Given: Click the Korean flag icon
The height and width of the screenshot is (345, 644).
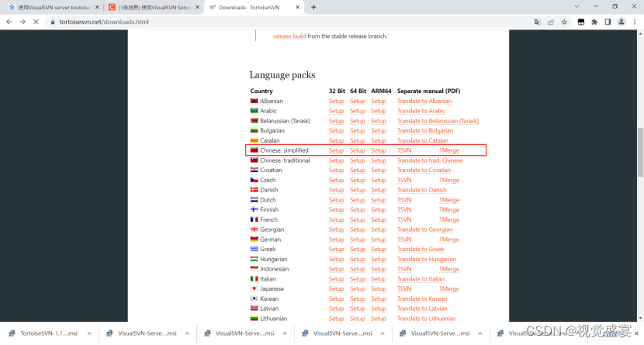Looking at the screenshot, I should pos(254,298).
